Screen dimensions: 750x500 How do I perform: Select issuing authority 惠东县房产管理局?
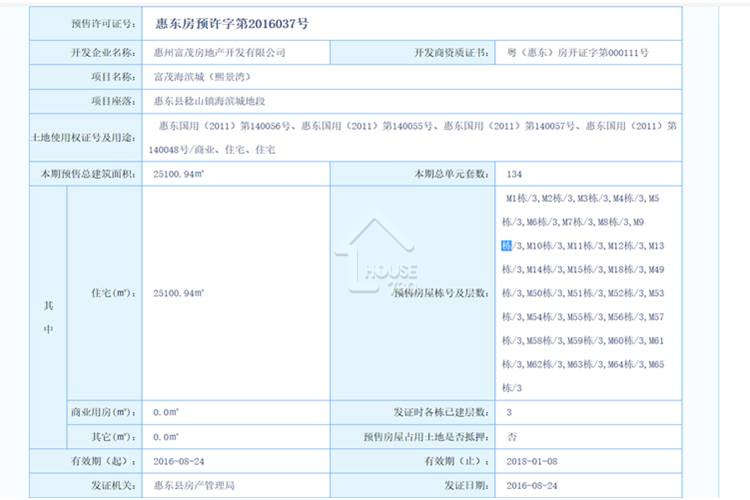pyautogui.click(x=194, y=485)
